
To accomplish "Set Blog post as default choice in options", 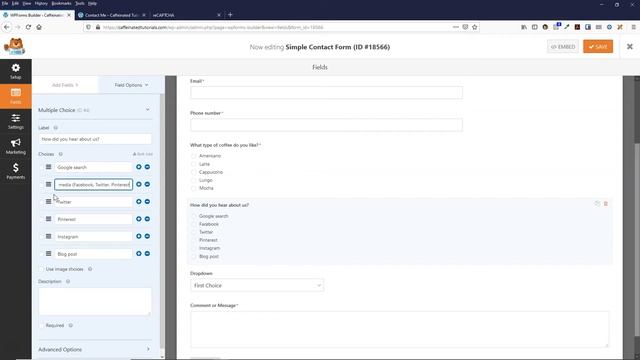I will (41, 254).
